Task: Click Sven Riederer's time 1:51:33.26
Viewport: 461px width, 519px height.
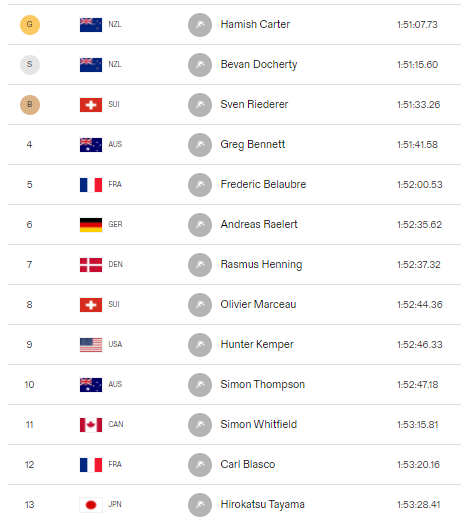Action: pos(418,105)
